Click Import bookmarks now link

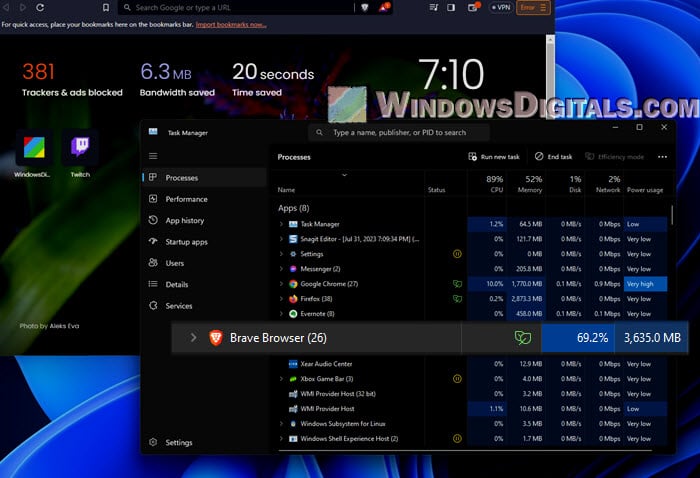pyautogui.click(x=231, y=25)
